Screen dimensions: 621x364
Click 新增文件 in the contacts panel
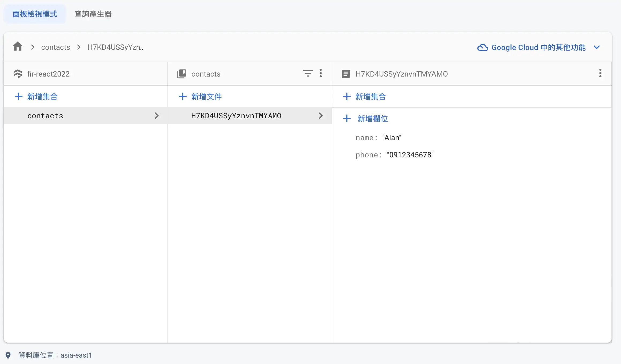pos(206,97)
